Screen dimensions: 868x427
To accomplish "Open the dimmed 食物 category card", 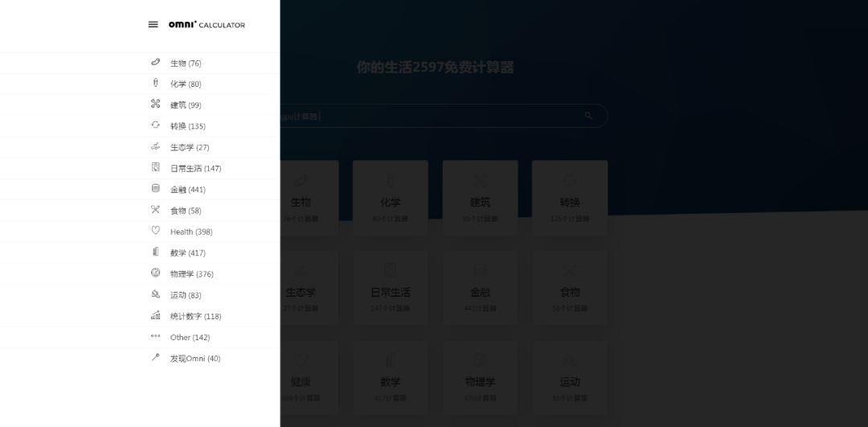I will tap(570, 287).
